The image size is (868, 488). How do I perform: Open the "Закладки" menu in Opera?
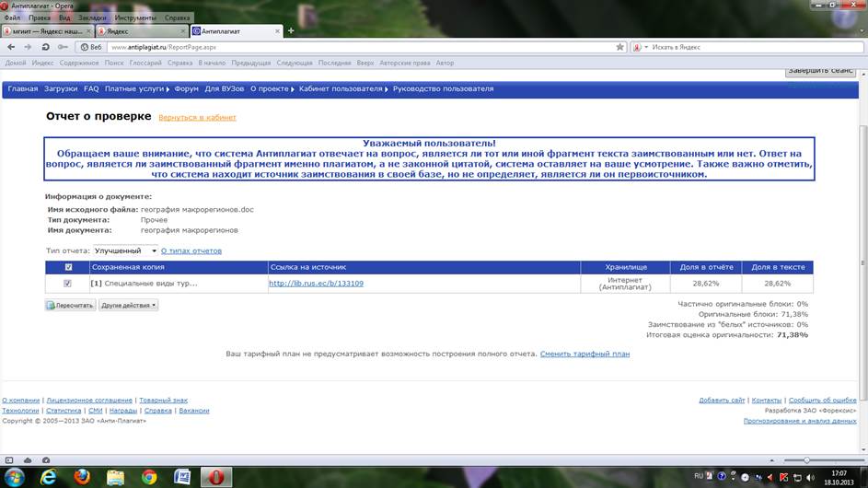pos(91,17)
